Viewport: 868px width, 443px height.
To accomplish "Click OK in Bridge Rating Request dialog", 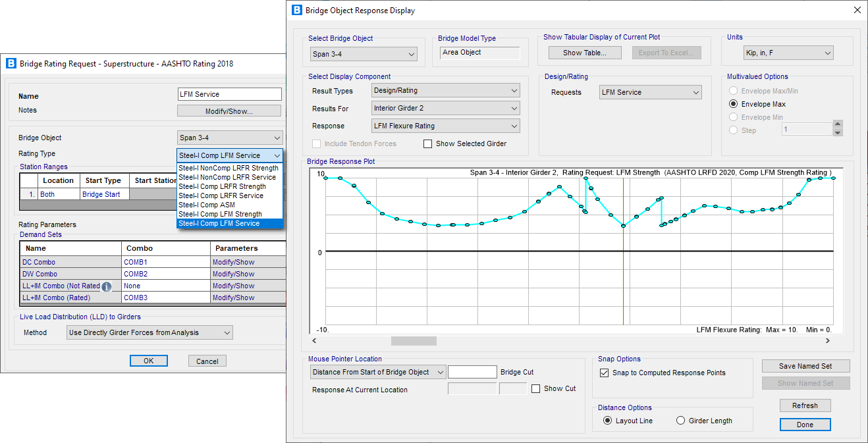I will 148,361.
